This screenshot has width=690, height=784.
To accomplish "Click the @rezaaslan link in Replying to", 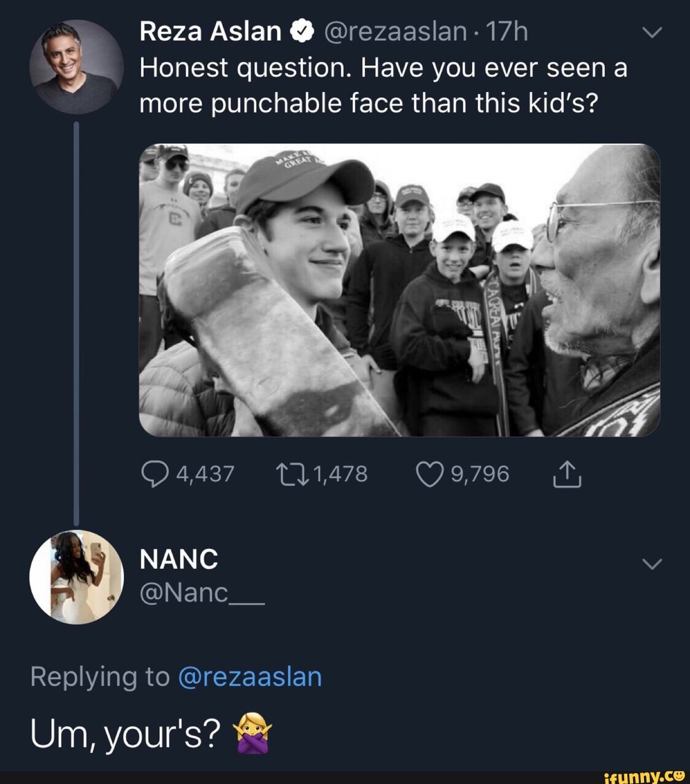I will pyautogui.click(x=249, y=677).
